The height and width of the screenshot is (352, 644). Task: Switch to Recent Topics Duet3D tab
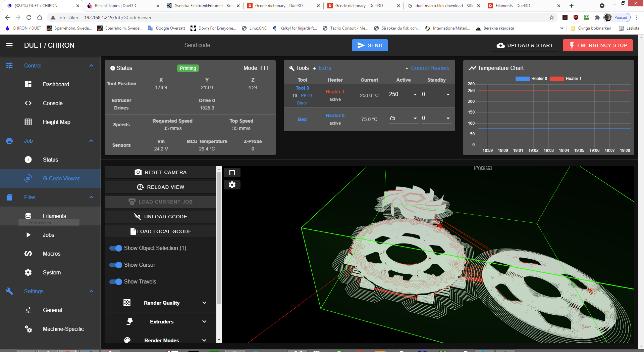[x=123, y=6]
